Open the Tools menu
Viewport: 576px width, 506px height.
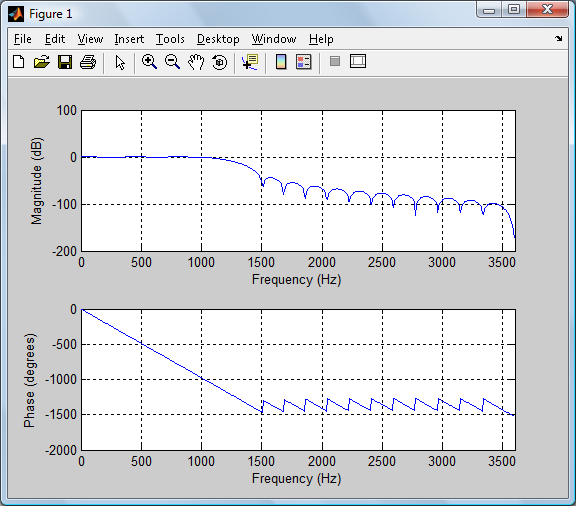click(x=170, y=39)
